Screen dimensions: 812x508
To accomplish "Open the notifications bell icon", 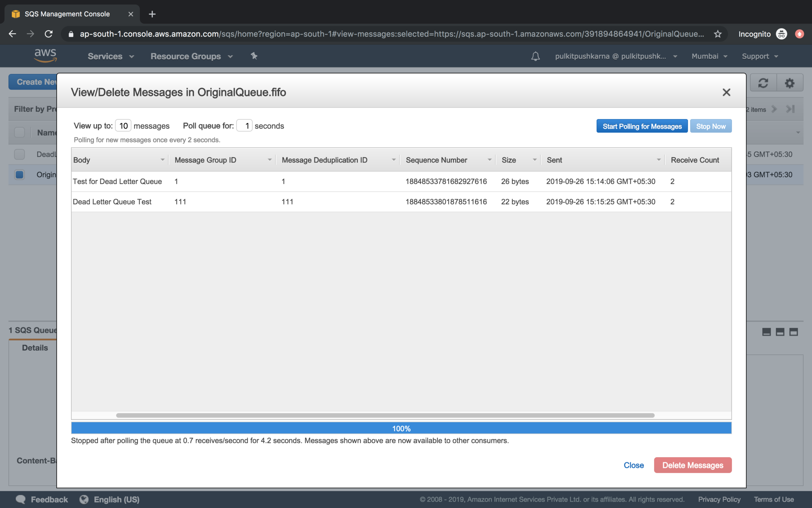I will (x=535, y=56).
